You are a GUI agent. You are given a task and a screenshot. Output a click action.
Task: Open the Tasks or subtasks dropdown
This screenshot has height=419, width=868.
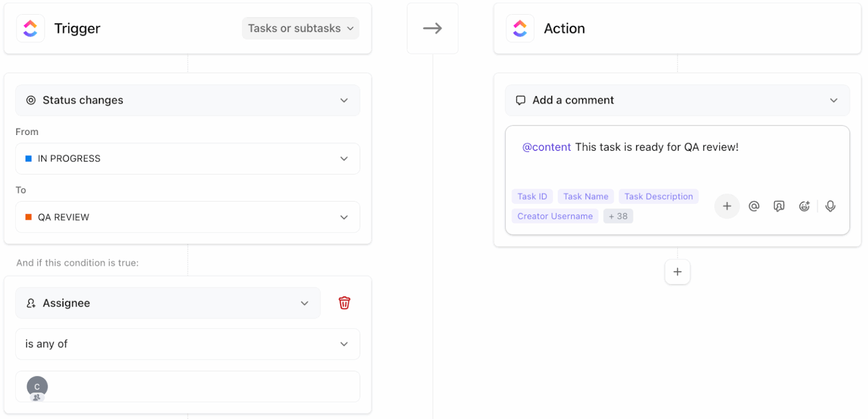click(301, 28)
